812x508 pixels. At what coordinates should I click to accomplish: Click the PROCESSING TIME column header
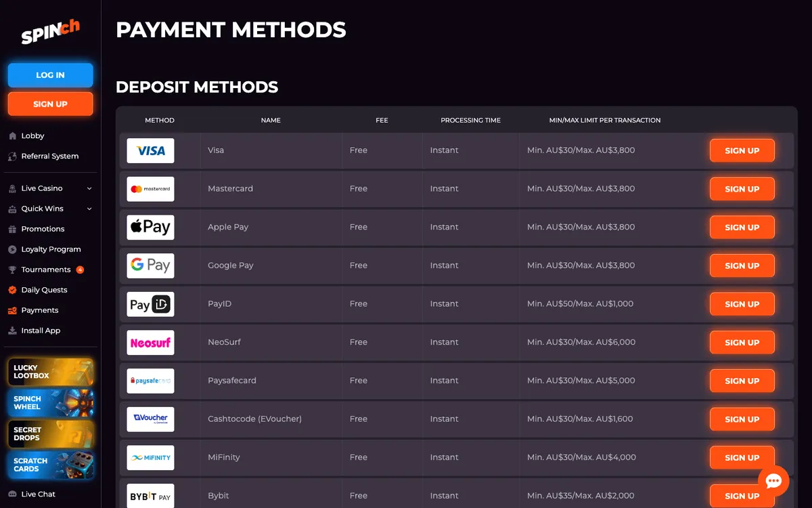click(471, 121)
